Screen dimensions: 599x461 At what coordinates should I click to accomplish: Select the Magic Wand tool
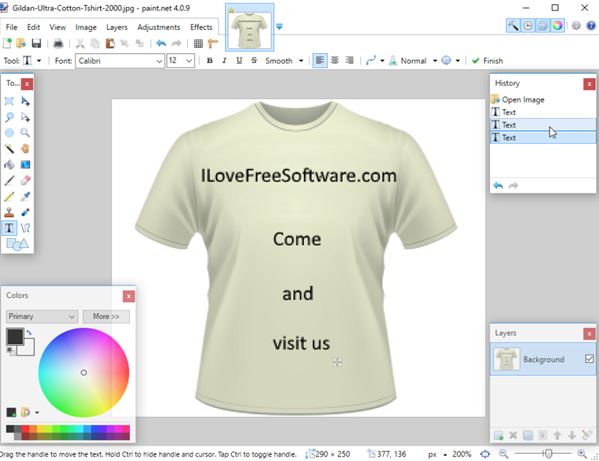coord(9,149)
